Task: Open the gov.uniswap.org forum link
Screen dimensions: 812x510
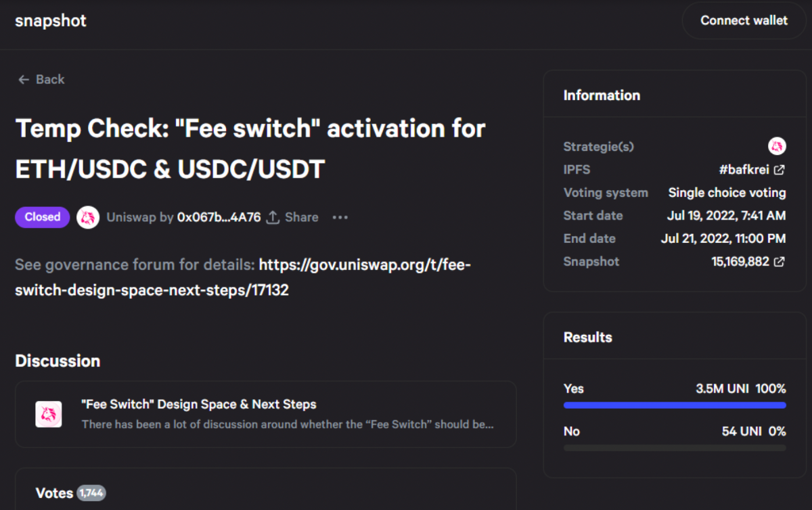Action: [x=243, y=277]
